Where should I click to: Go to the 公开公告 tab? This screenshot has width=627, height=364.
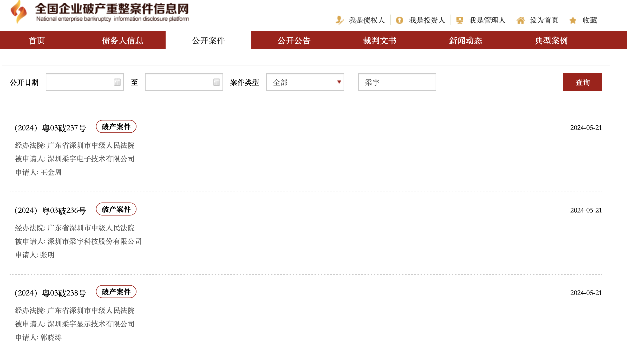point(294,41)
